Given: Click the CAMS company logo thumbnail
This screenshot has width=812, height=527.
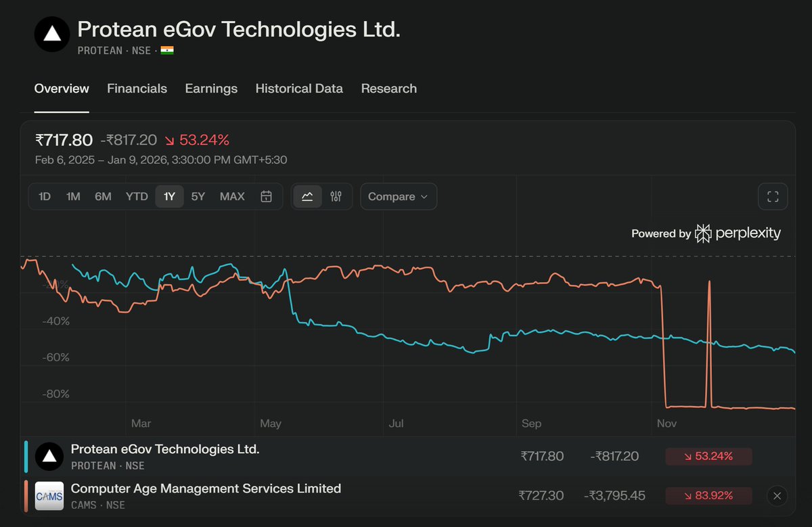Looking at the screenshot, I should pos(49,496).
